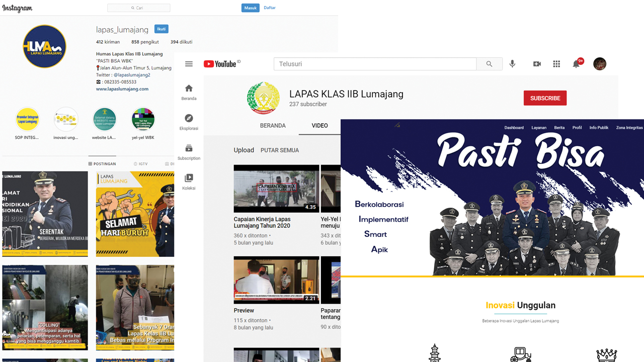Focus the Instagram Cari search field
This screenshot has height=362, width=644.
pos(138,8)
